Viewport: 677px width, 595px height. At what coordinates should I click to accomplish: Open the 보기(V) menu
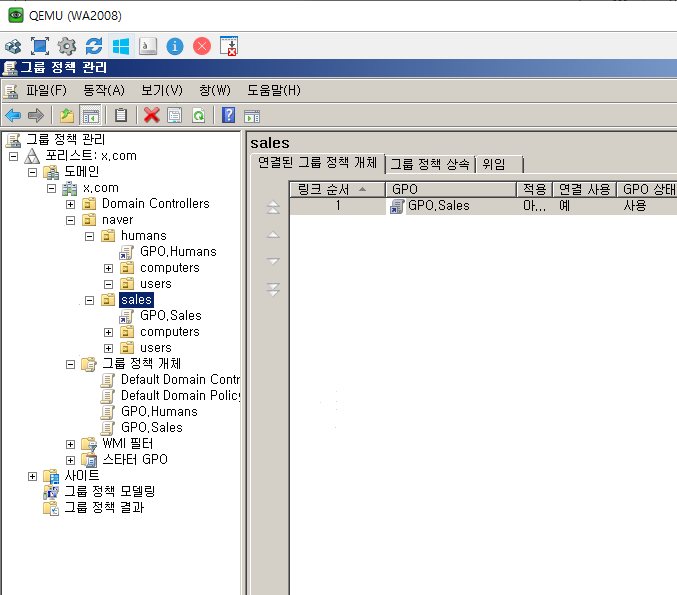point(162,90)
